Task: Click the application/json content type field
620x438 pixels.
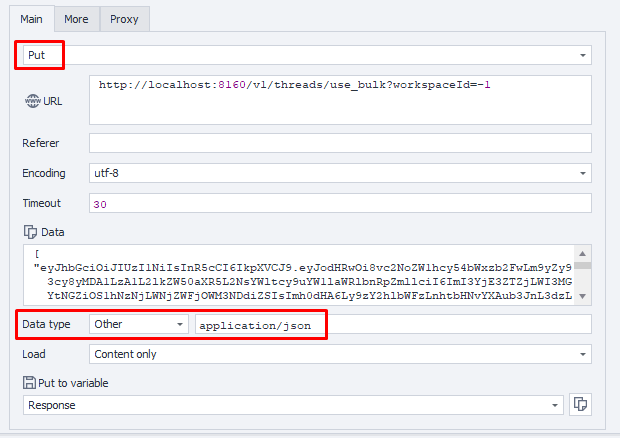Action: pos(392,324)
